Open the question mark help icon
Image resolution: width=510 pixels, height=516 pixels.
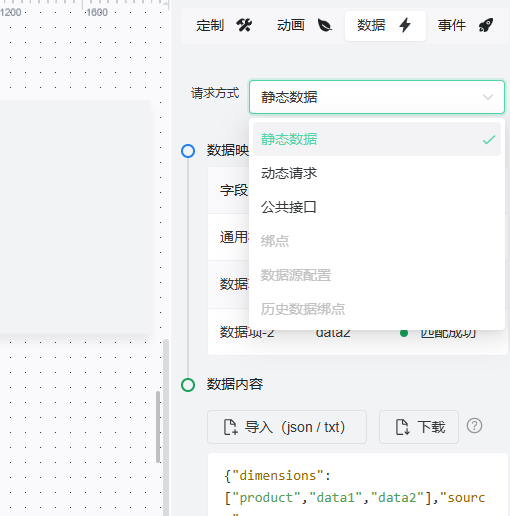474,426
